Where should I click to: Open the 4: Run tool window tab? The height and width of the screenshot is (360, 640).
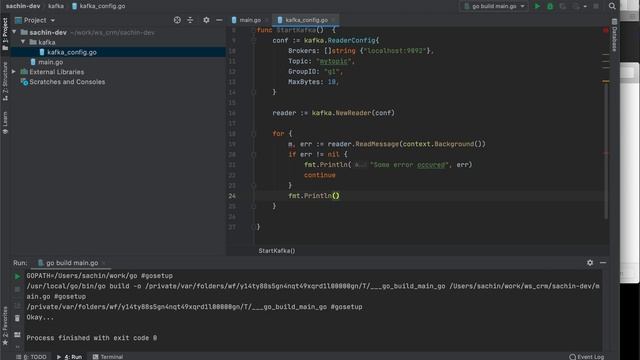[69, 356]
